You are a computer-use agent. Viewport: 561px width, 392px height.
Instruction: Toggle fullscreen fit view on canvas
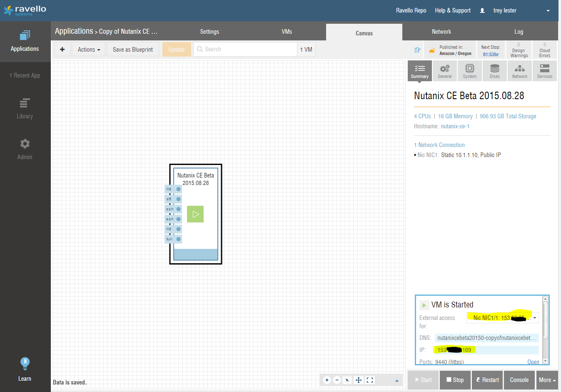[x=369, y=380]
